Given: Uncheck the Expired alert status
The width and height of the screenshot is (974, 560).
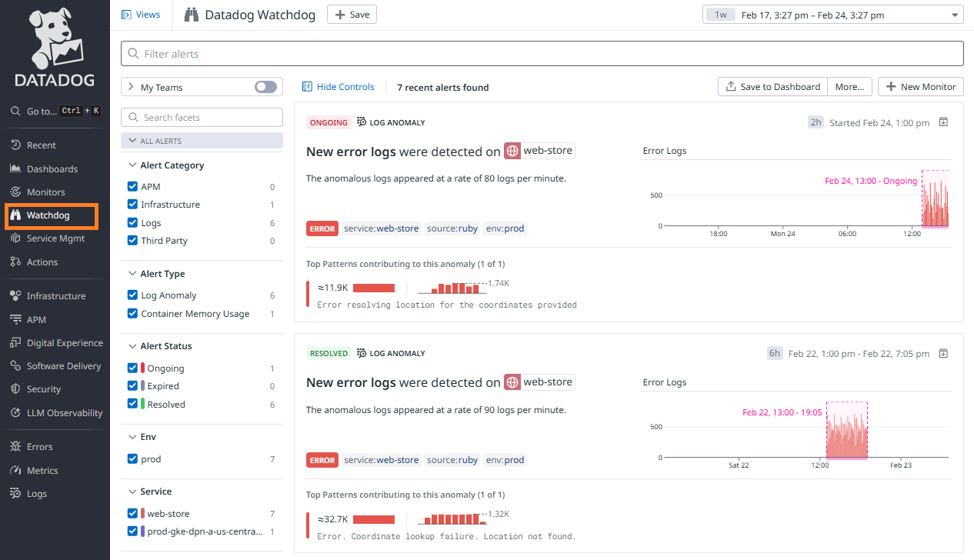Looking at the screenshot, I should pos(132,386).
